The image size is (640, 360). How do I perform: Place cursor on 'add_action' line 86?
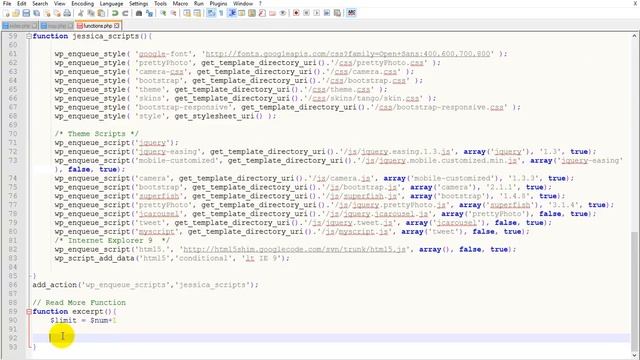[x=145, y=285]
